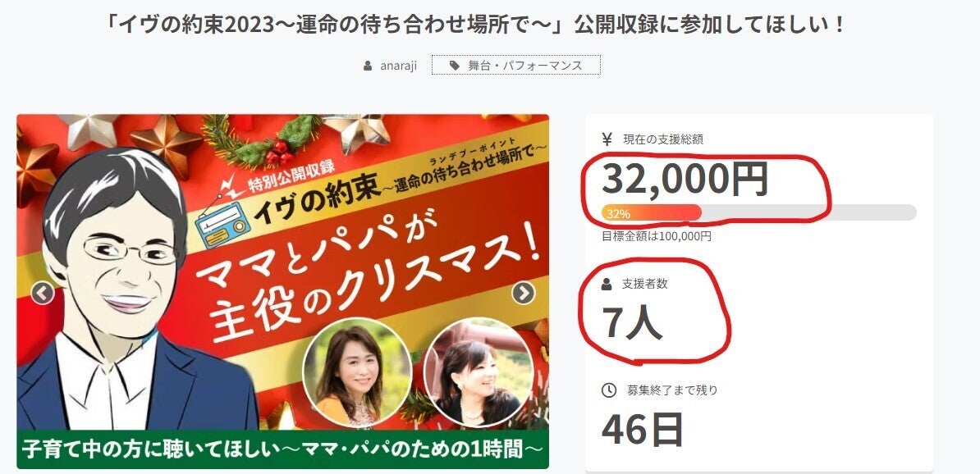Click the 32,000円 total amount
This screenshot has height=474, width=980.
[x=685, y=180]
